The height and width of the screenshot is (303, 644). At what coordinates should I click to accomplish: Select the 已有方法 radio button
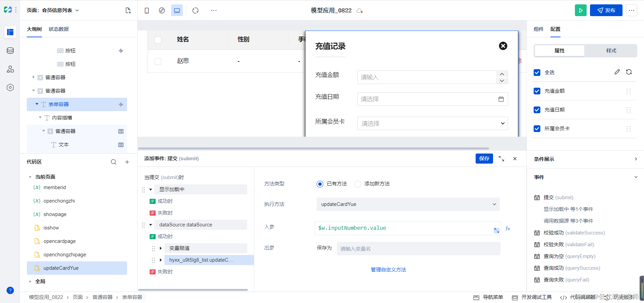pyautogui.click(x=320, y=184)
